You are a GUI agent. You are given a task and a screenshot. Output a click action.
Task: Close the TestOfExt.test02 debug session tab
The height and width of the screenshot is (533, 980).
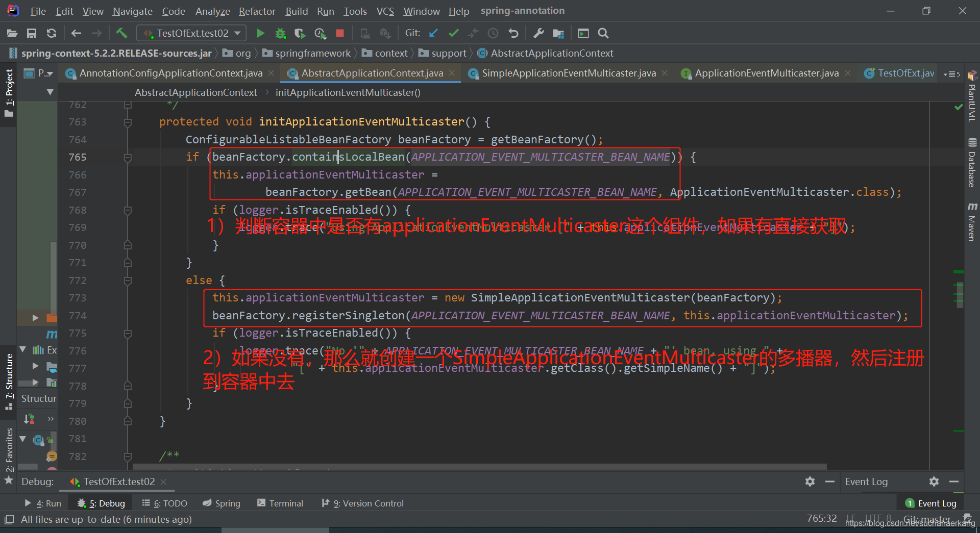[x=163, y=482]
